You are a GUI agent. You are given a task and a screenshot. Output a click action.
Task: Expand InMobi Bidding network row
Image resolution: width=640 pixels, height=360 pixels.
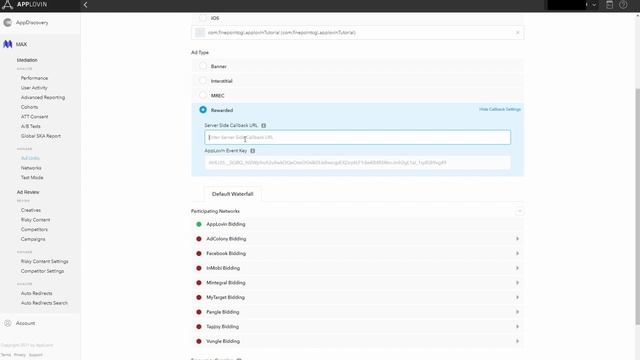(x=517, y=268)
